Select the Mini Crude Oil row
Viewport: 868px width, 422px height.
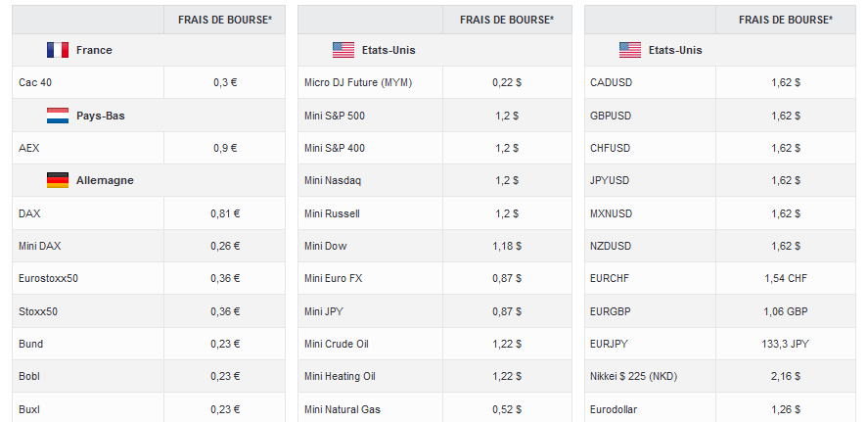pyautogui.click(x=434, y=344)
